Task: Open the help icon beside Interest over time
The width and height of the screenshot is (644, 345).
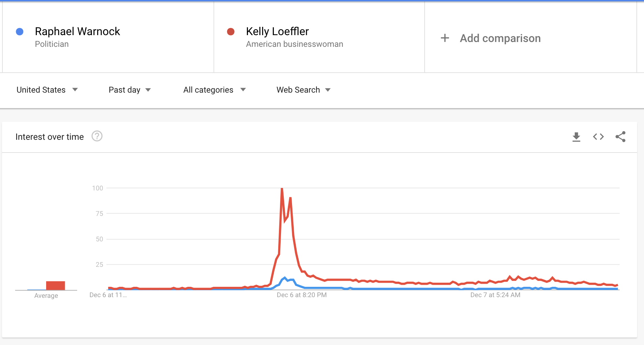Action: pyautogui.click(x=97, y=136)
